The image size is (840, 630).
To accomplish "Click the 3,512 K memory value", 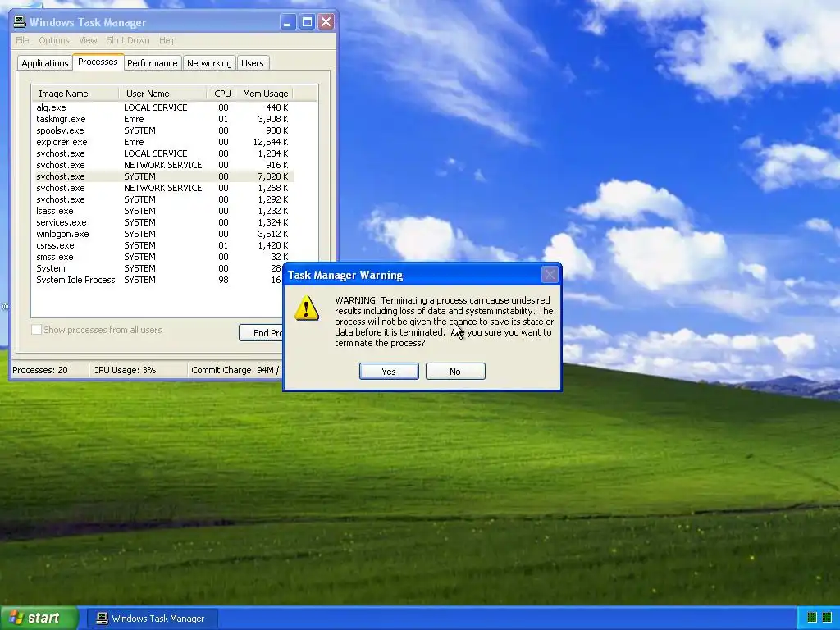I will pos(272,234).
